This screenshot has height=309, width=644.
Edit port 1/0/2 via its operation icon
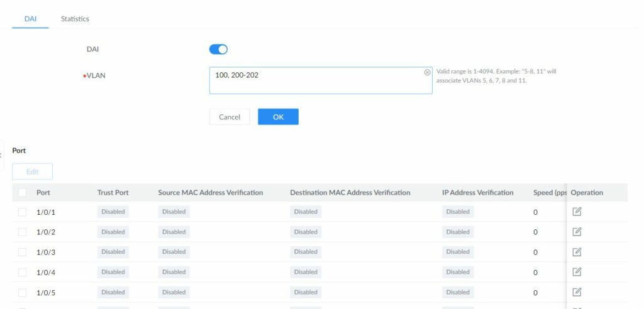(x=577, y=232)
